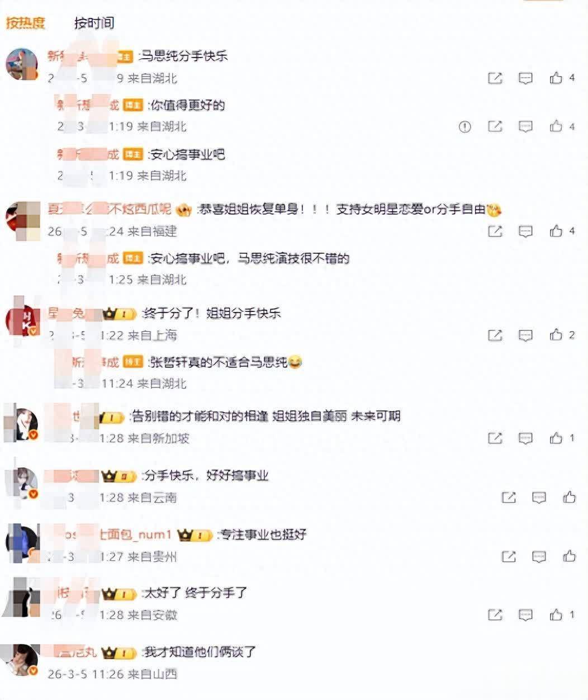The width and height of the screenshot is (588, 700).
Task: Share the 马思纯分手快乐 comment
Action: pos(495,78)
